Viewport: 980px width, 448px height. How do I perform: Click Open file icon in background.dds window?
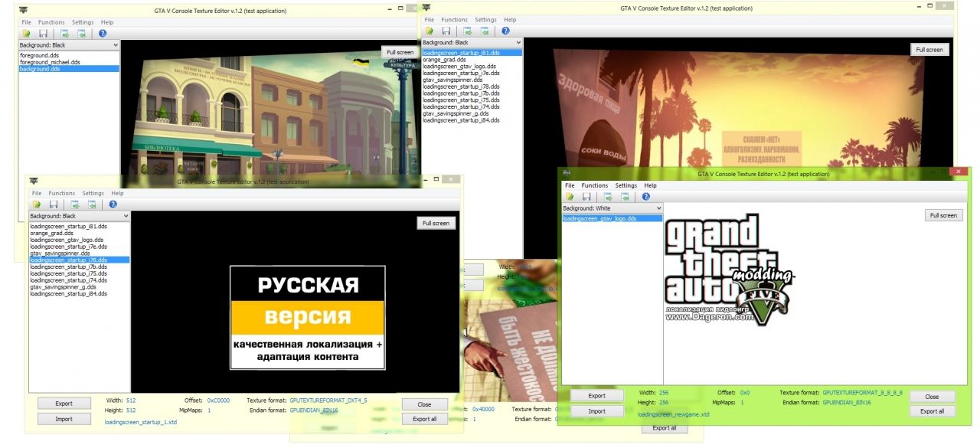click(x=26, y=34)
